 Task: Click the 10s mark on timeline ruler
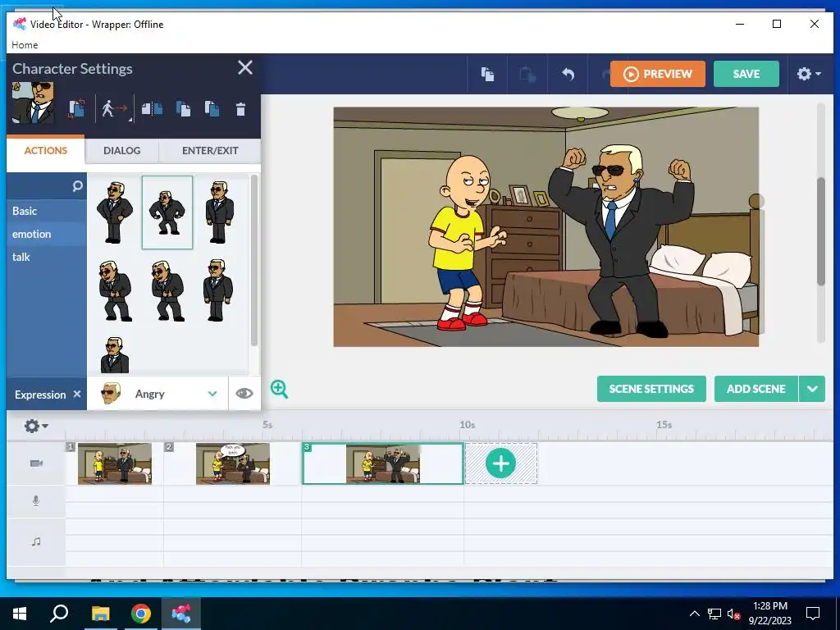[467, 424]
